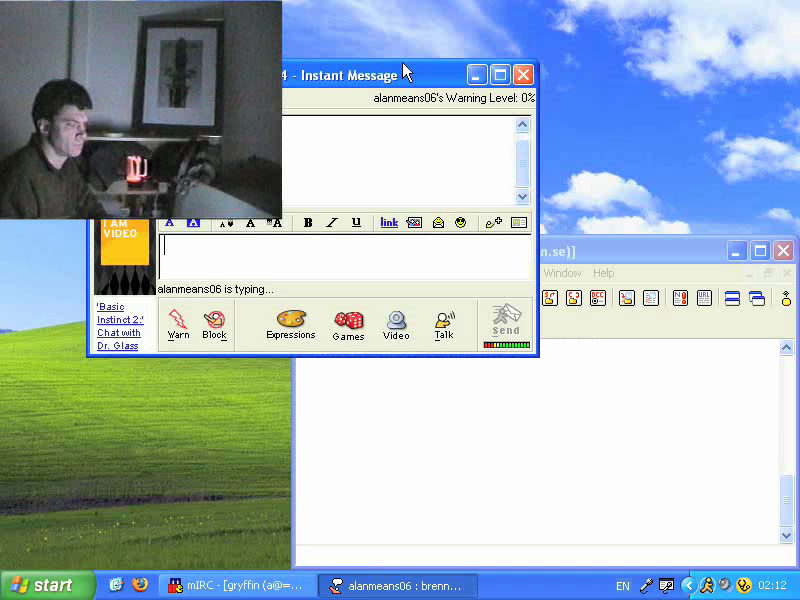This screenshot has width=800, height=600.
Task: Cascade the mIRC windows
Action: pyautogui.click(x=757, y=298)
